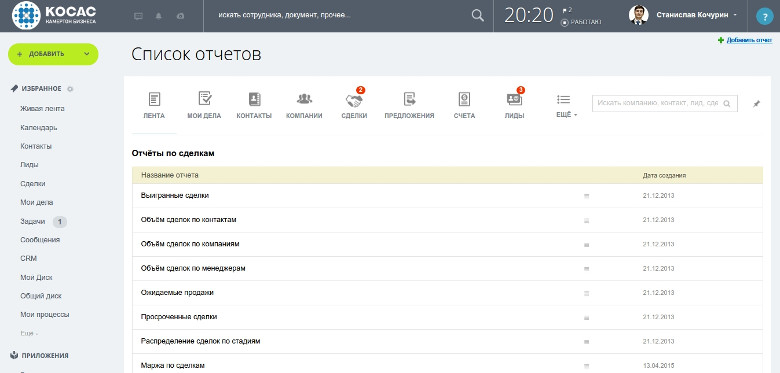Open Живая лента in sidebar
The height and width of the screenshot is (373, 780).
tap(42, 108)
